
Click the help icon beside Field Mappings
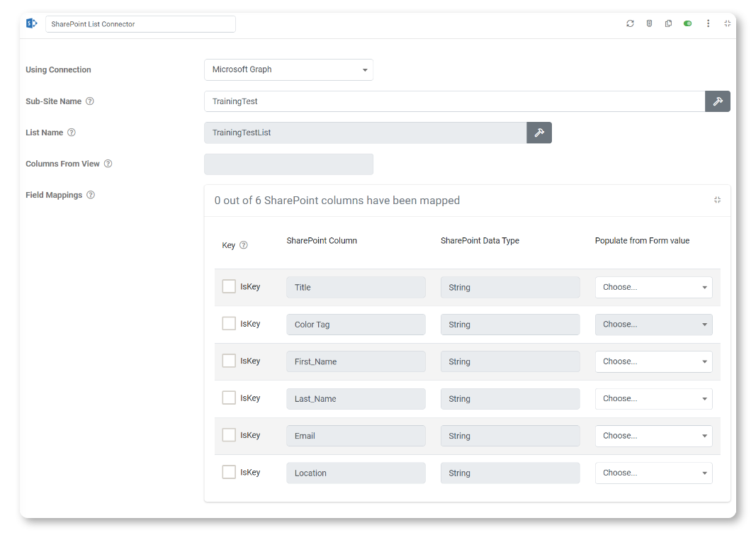coord(91,195)
